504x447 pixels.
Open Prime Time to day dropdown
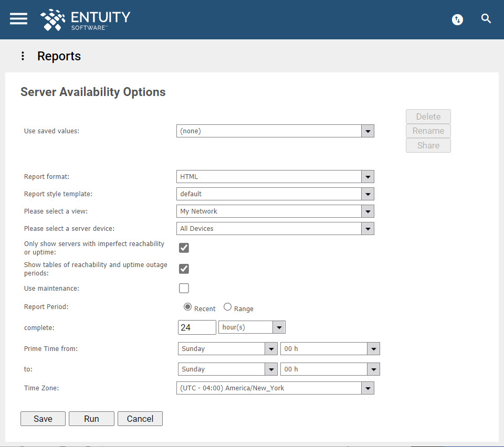click(x=227, y=369)
